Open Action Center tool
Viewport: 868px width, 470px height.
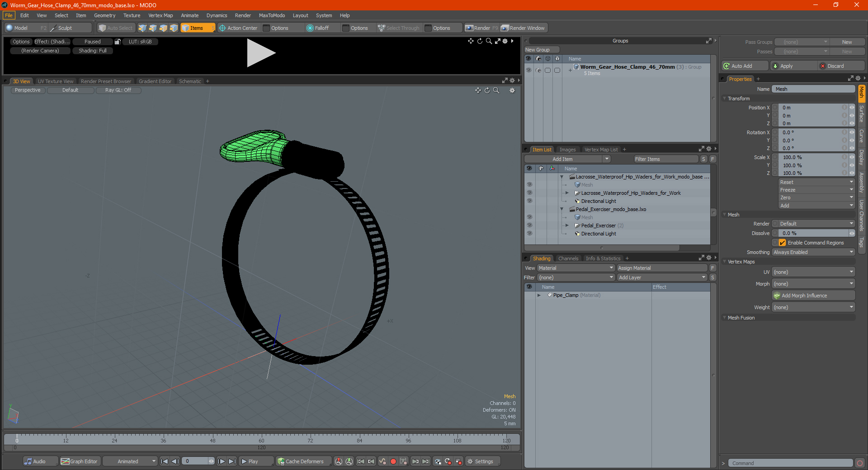click(x=238, y=28)
